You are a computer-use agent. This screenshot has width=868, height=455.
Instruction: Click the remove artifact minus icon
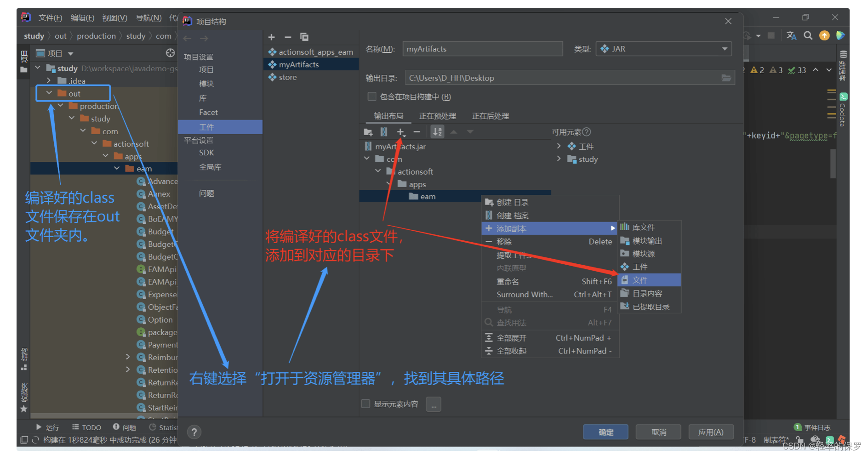tap(288, 37)
